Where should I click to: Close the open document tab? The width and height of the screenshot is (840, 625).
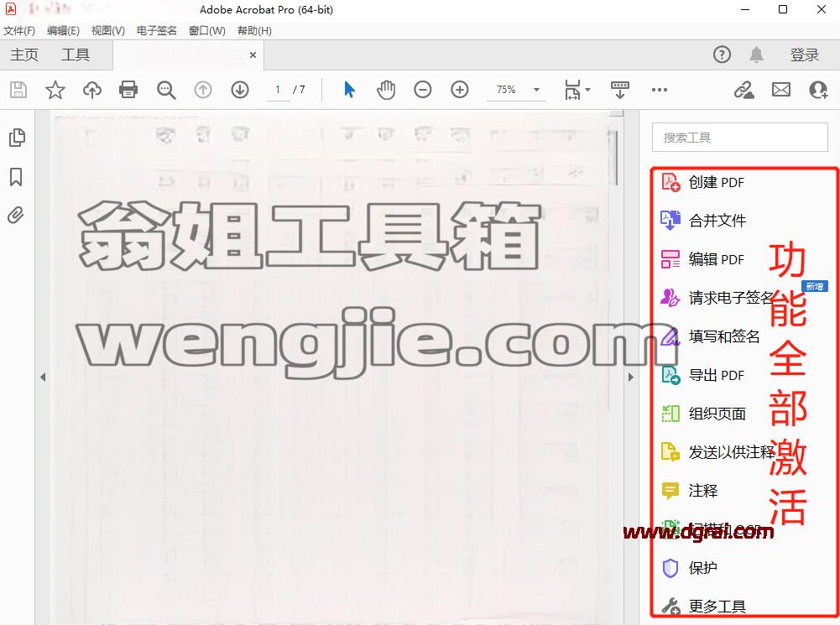pyautogui.click(x=253, y=55)
